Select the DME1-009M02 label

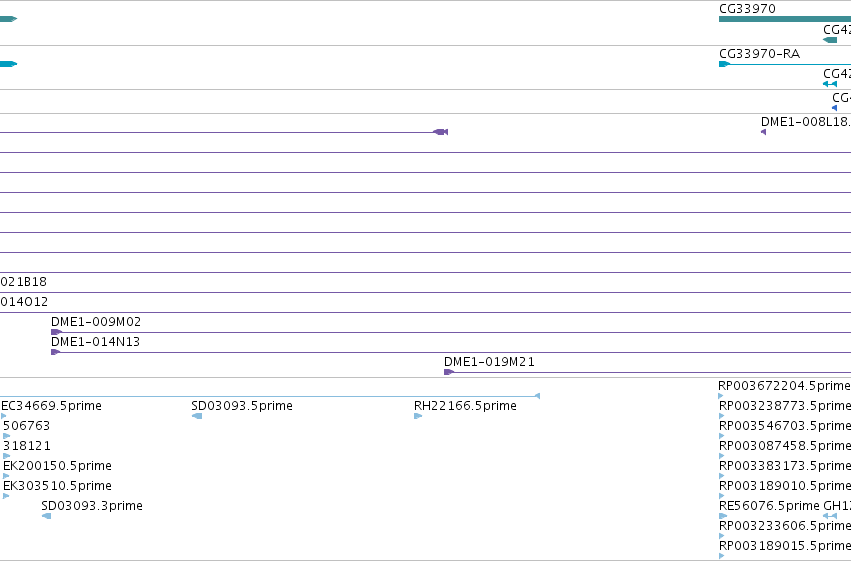tap(96, 322)
